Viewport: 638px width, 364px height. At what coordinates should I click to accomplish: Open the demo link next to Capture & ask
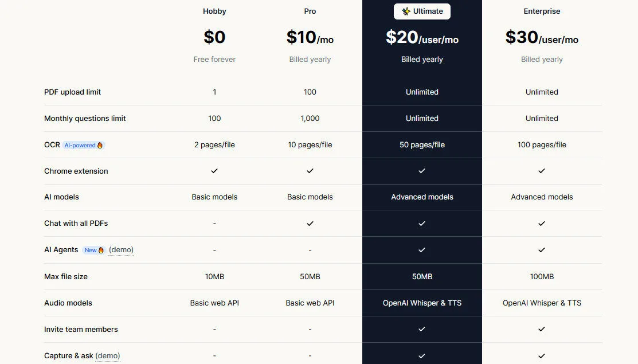click(x=108, y=355)
